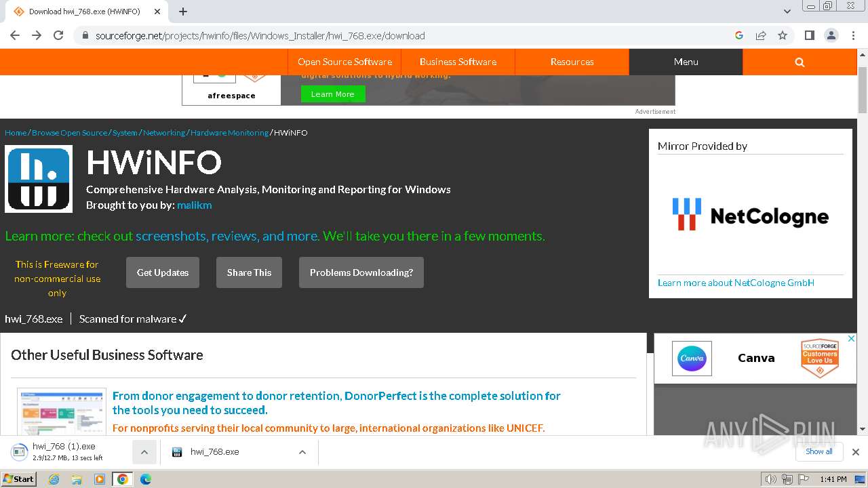
Task: Click the Google icon in address bar
Action: pyautogui.click(x=739, y=35)
